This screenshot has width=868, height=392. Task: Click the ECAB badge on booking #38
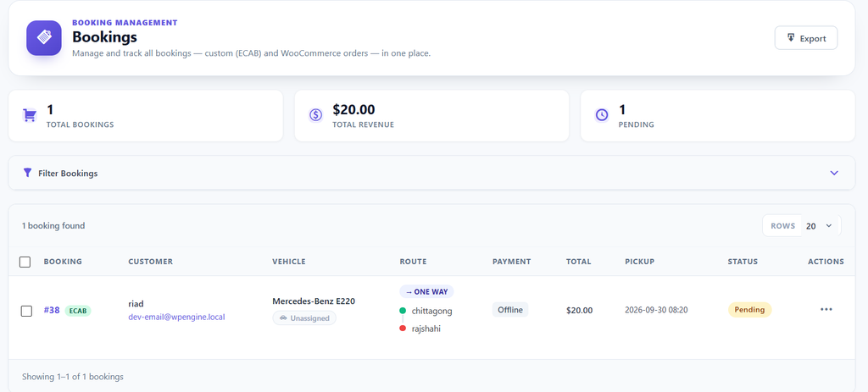pyautogui.click(x=78, y=311)
